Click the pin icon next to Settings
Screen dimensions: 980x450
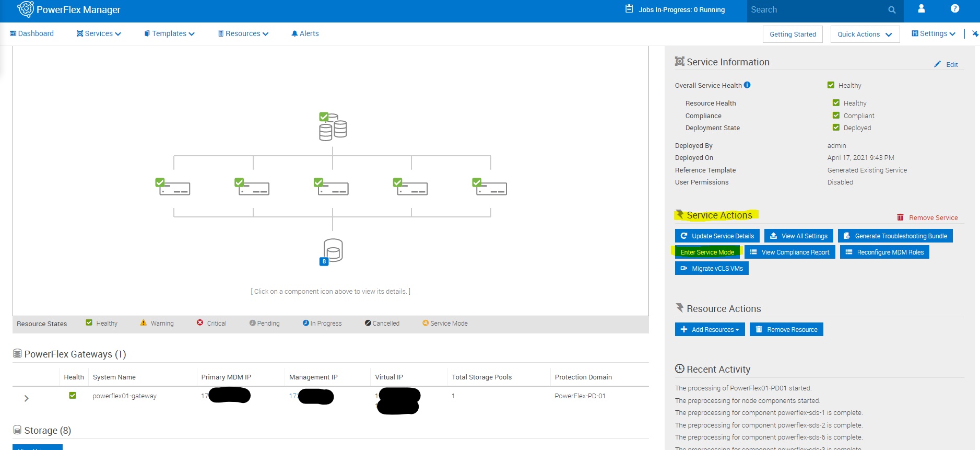click(x=975, y=34)
